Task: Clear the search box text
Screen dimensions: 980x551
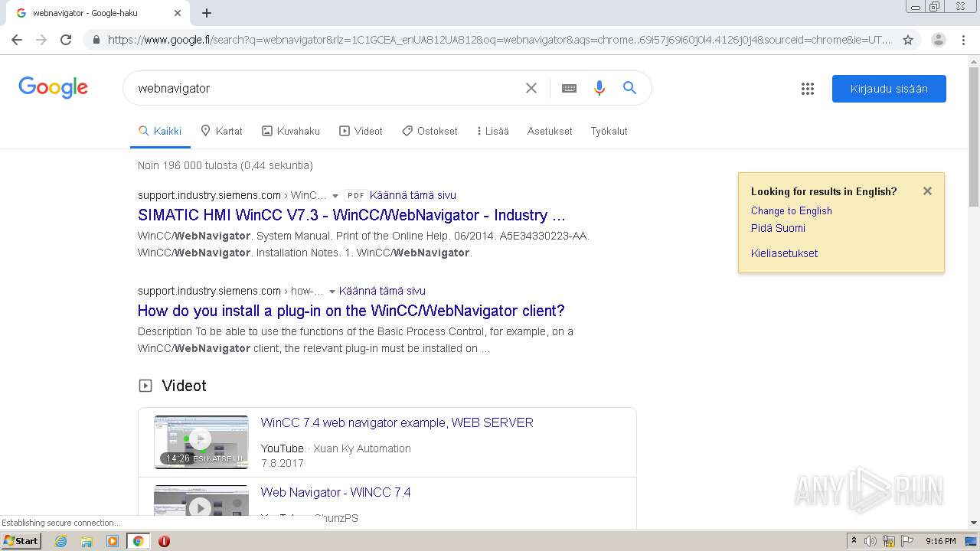Action: (x=531, y=88)
